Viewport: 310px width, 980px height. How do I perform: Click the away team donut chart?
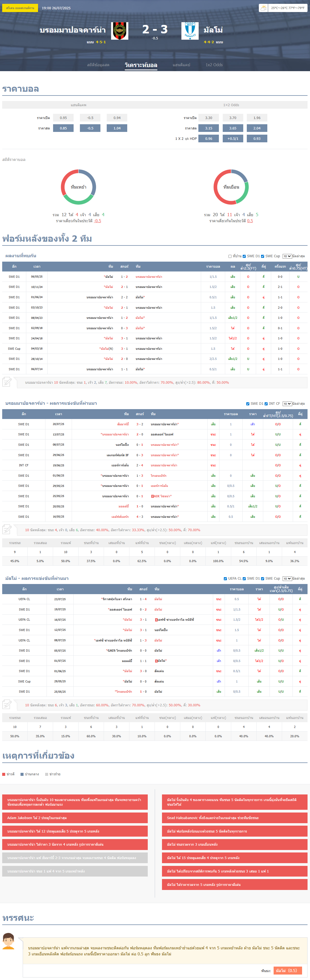[231, 187]
